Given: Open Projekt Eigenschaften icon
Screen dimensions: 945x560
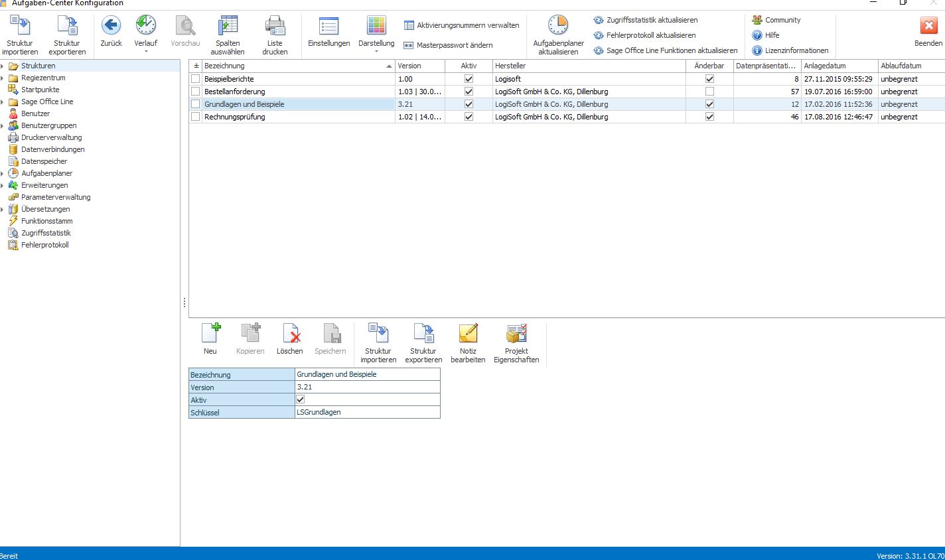Looking at the screenshot, I should pos(516,332).
